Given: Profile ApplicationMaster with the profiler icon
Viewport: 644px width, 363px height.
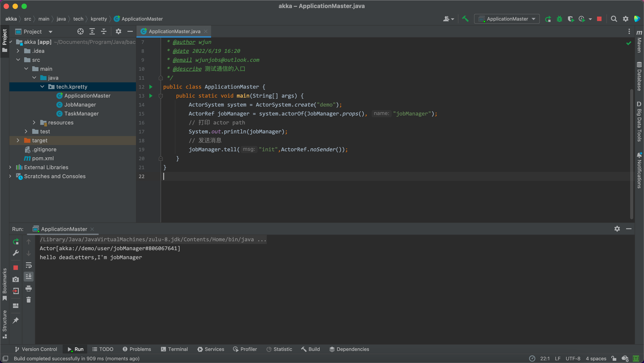Looking at the screenshot, I should 583,19.
